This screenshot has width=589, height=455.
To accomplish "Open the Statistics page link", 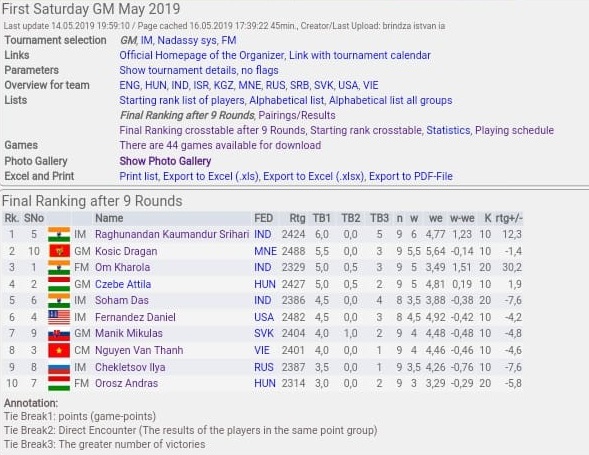I will (x=448, y=130).
